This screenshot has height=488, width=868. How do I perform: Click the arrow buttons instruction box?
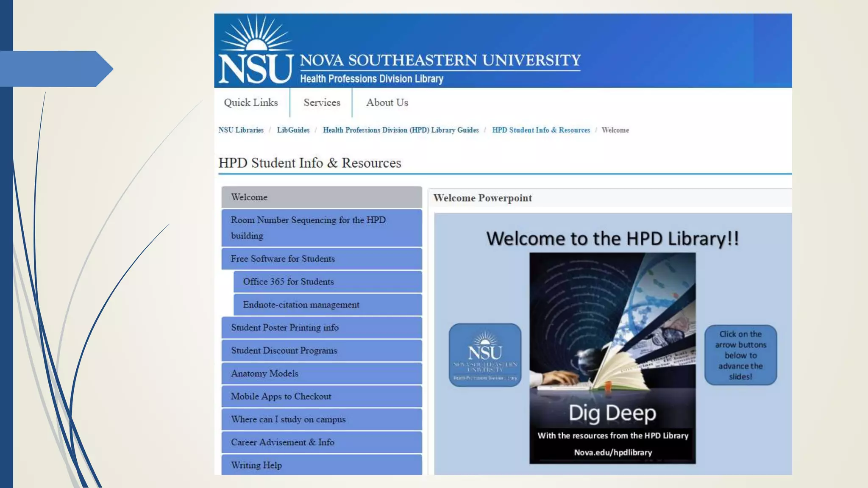740,355
